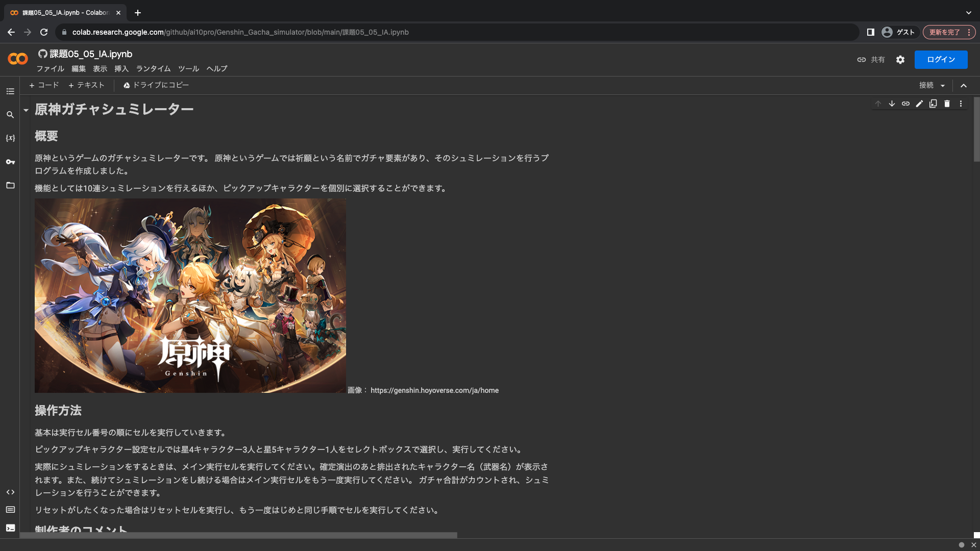Open the ランタイム menu
The height and width of the screenshot is (551, 980).
[x=153, y=68]
